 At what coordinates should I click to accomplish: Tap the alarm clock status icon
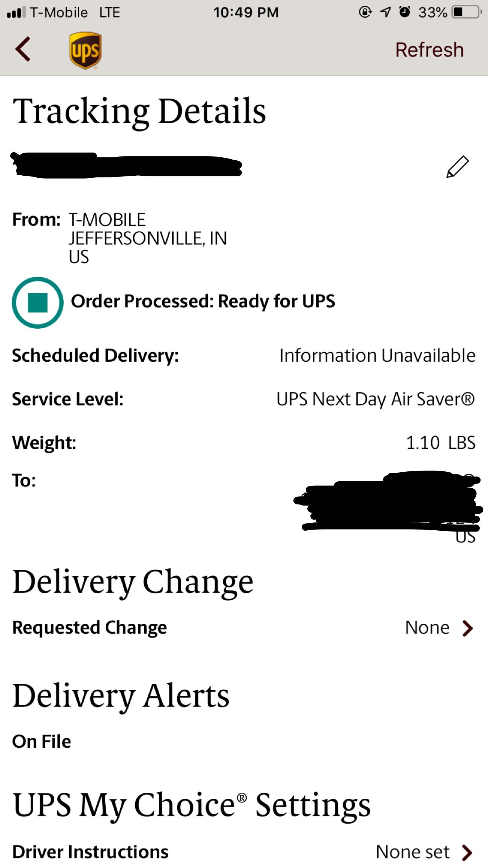[x=404, y=12]
